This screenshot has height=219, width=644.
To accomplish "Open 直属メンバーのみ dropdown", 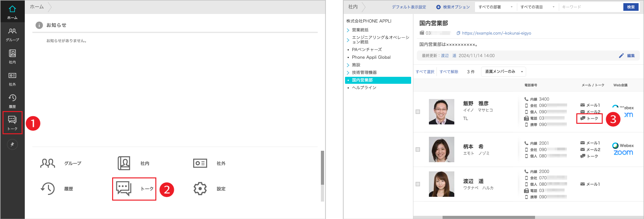I will point(504,72).
